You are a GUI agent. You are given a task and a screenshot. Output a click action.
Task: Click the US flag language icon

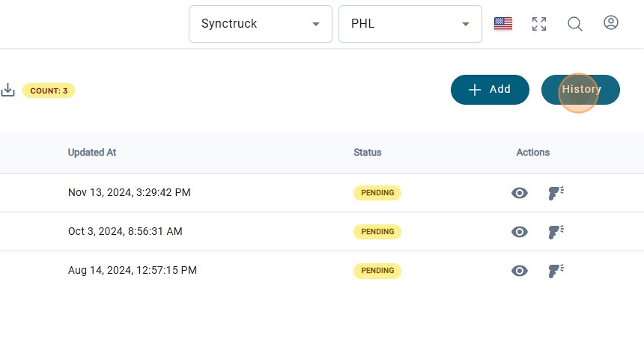click(x=503, y=24)
